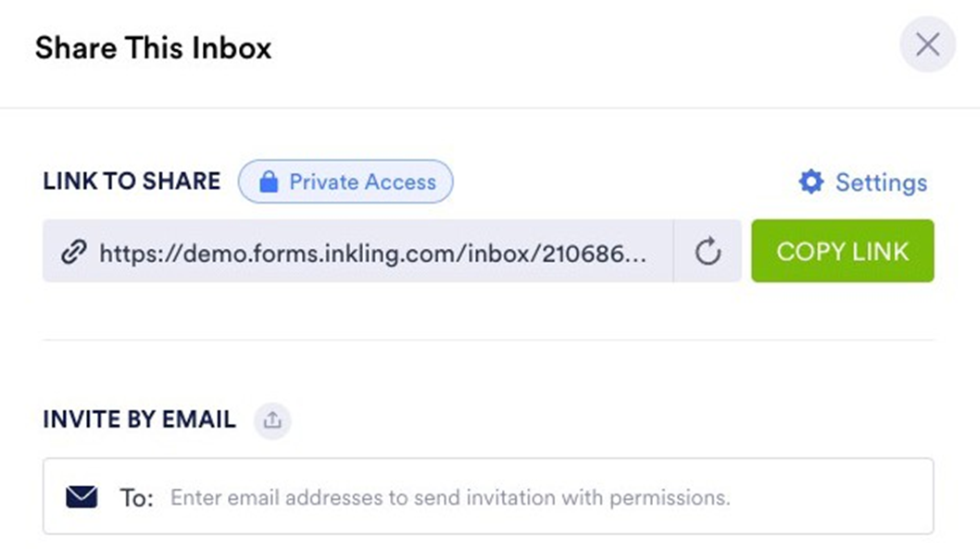This screenshot has width=980, height=549.
Task: Open the Private Access badge
Action: [x=346, y=181]
